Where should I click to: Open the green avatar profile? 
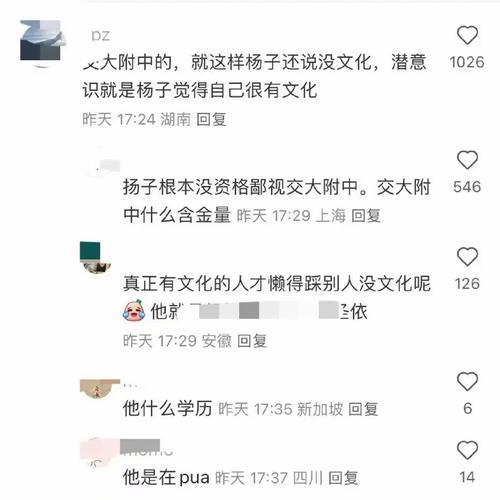[x=95, y=259]
